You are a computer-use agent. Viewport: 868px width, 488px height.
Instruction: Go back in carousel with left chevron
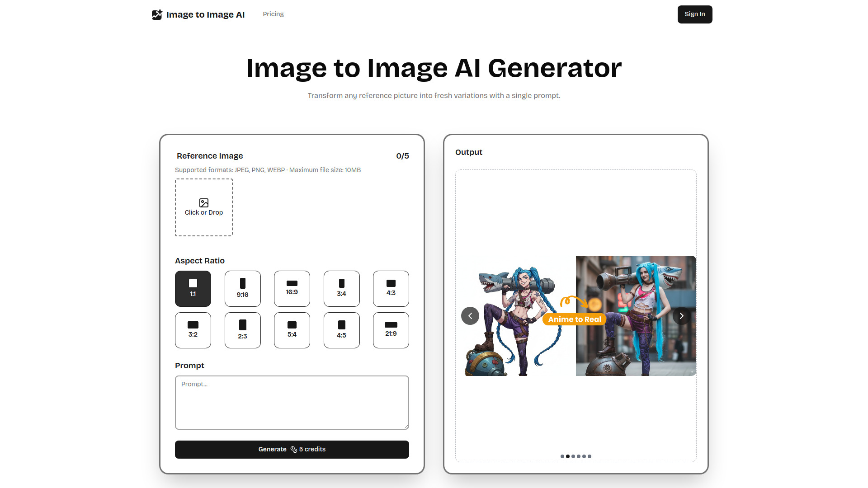[470, 316]
